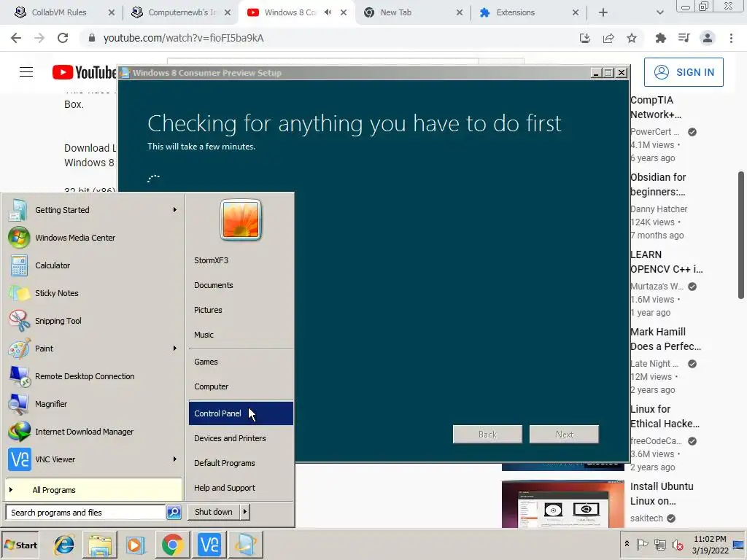Click the install/download page icon in address bar
This screenshot has height=560, width=747.
(x=585, y=38)
